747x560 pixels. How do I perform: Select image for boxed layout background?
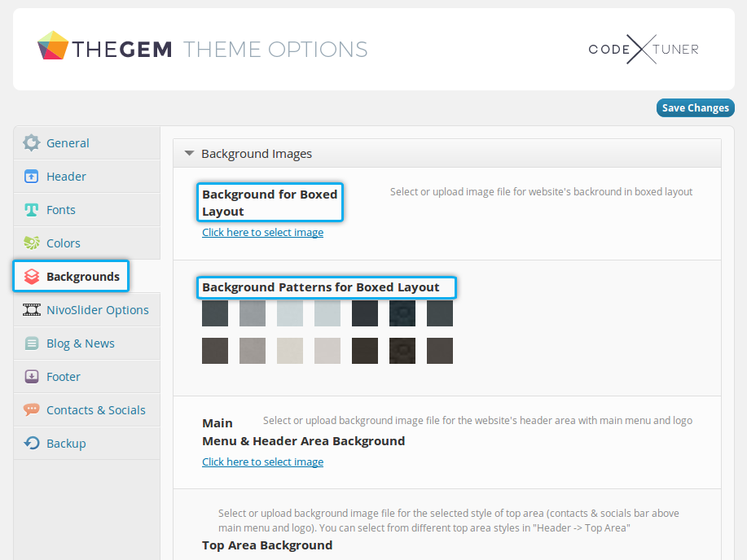[262, 233]
